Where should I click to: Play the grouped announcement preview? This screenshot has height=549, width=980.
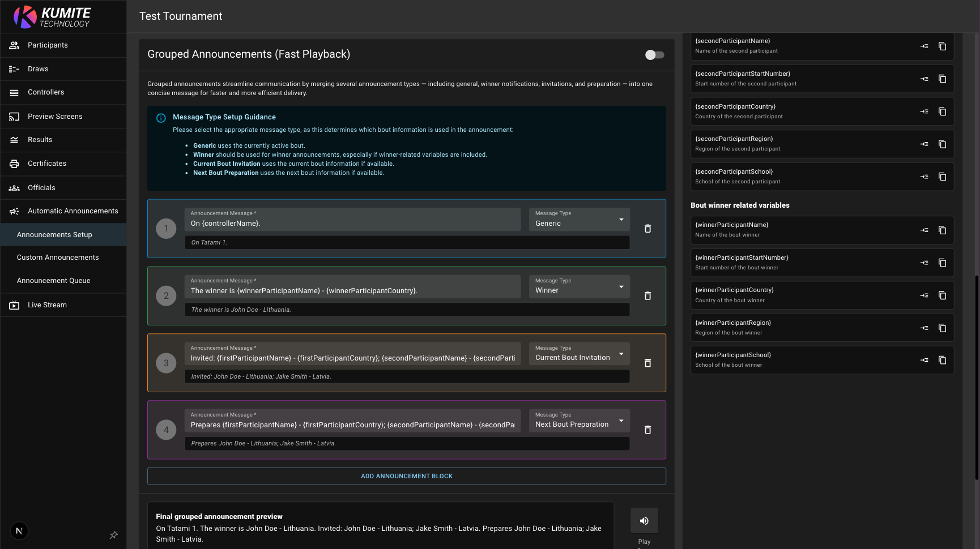[644, 521]
